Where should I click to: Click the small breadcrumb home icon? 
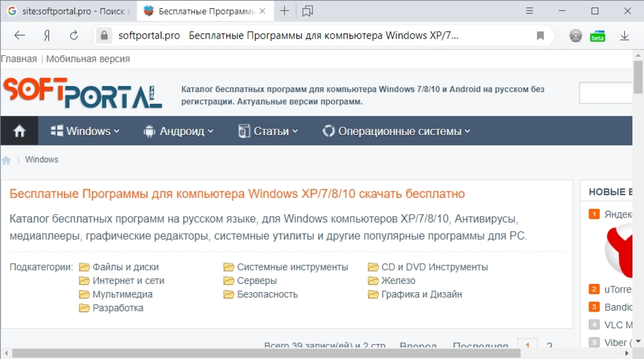(7, 160)
